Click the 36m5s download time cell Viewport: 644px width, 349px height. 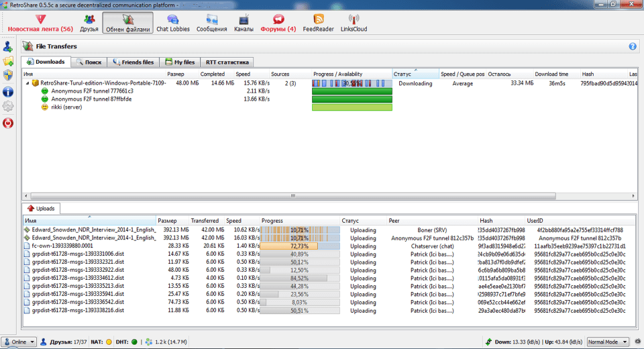coord(557,83)
